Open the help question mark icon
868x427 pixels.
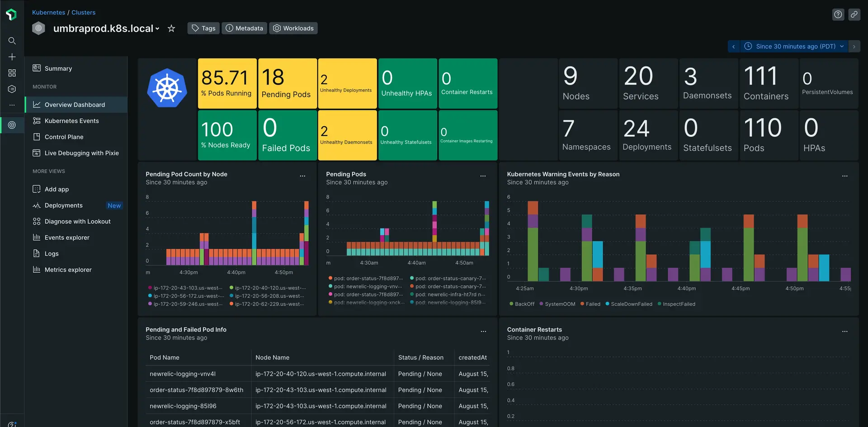coord(838,14)
